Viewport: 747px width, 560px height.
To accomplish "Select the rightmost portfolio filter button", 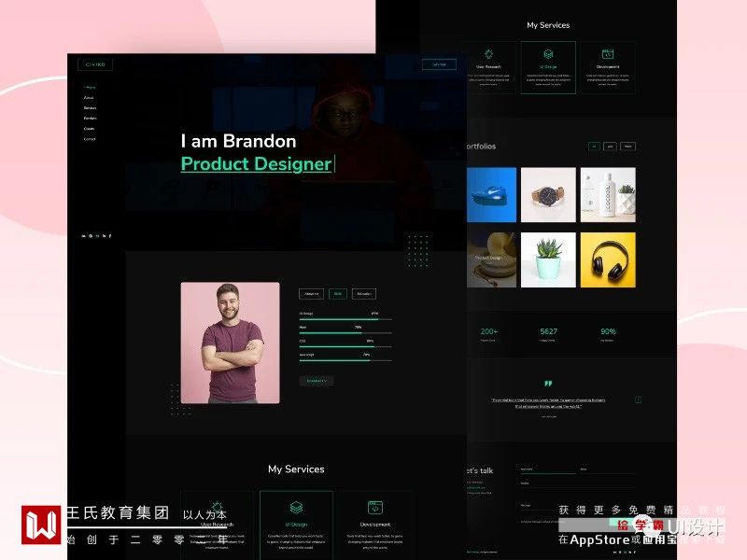I will pyautogui.click(x=627, y=147).
